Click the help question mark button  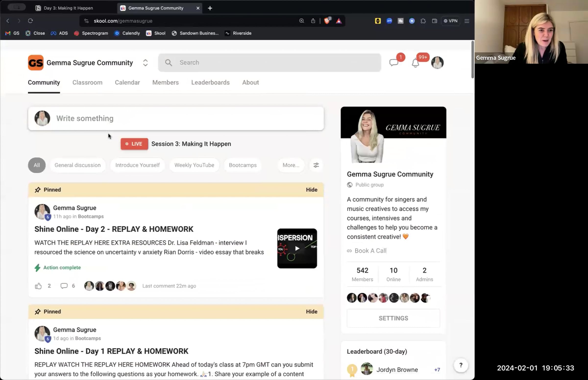coord(461,365)
